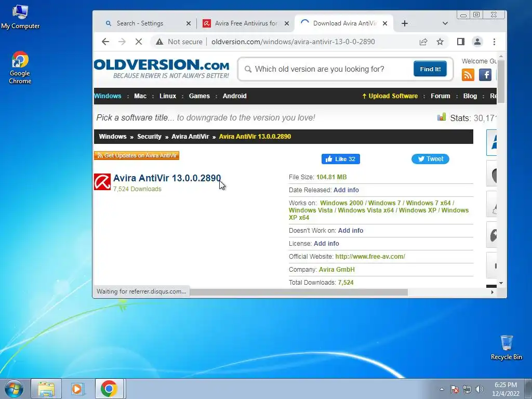Open the volume speaker icon in tray
Viewport: 532px width, 399px height.
[480, 389]
